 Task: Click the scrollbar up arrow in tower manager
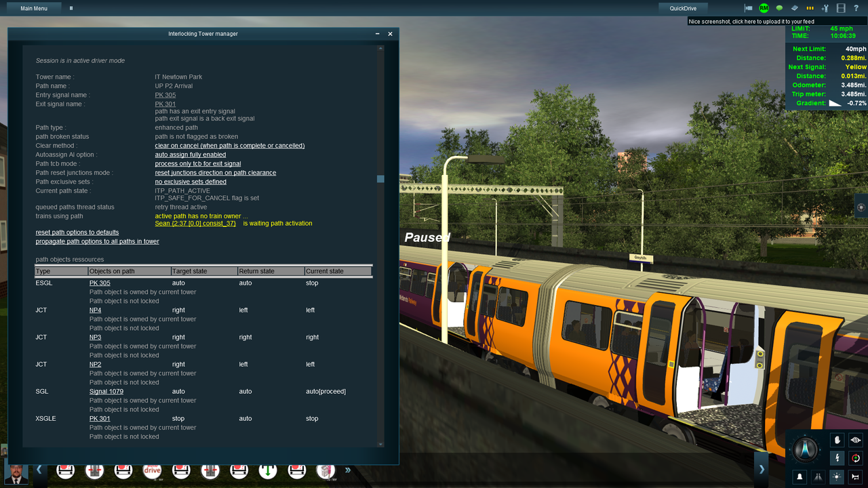click(x=380, y=48)
